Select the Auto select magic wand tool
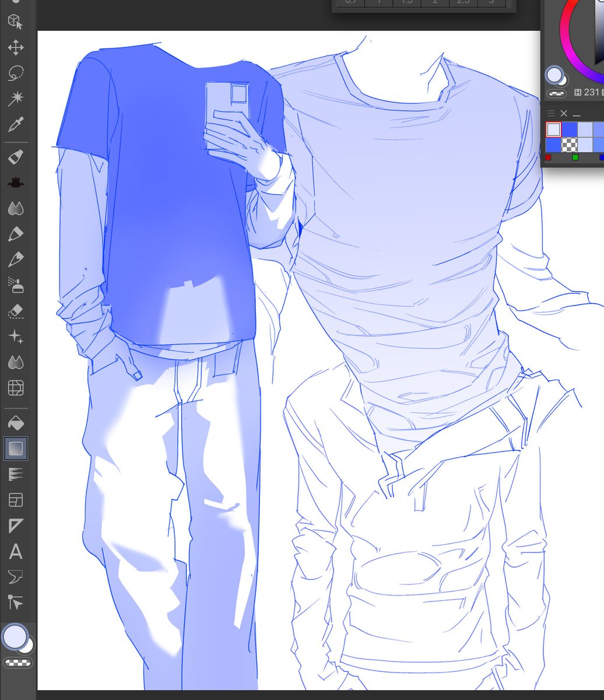The image size is (604, 700). click(x=15, y=99)
